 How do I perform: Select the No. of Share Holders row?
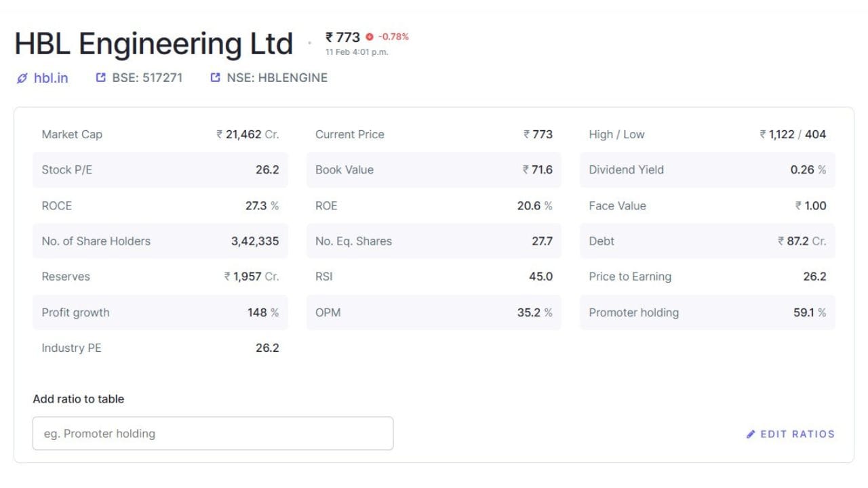click(160, 241)
